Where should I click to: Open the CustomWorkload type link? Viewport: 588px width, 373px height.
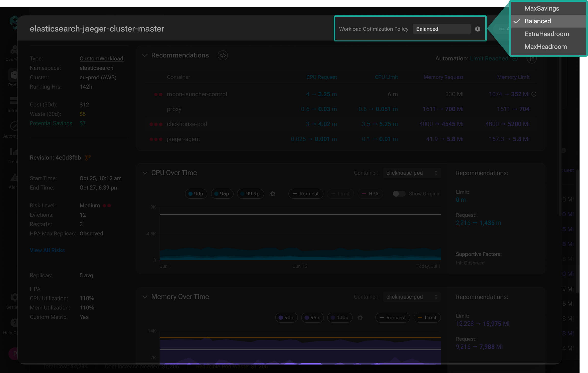(x=101, y=58)
